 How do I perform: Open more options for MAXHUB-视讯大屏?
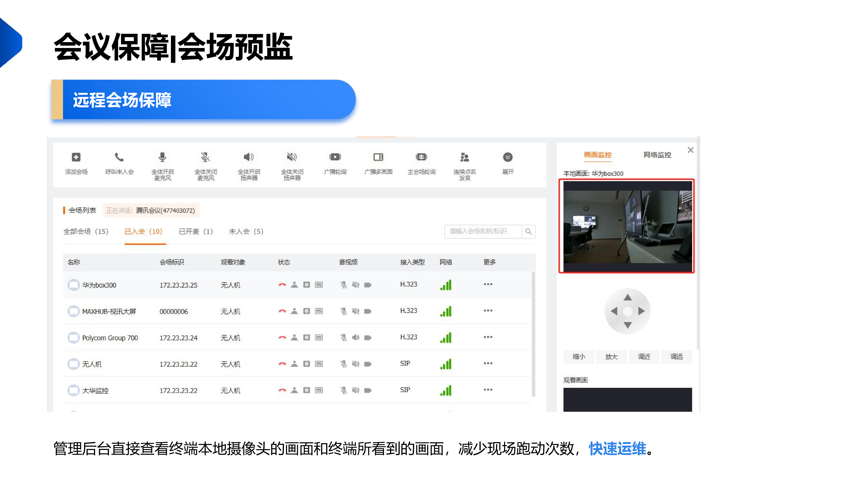[488, 310]
